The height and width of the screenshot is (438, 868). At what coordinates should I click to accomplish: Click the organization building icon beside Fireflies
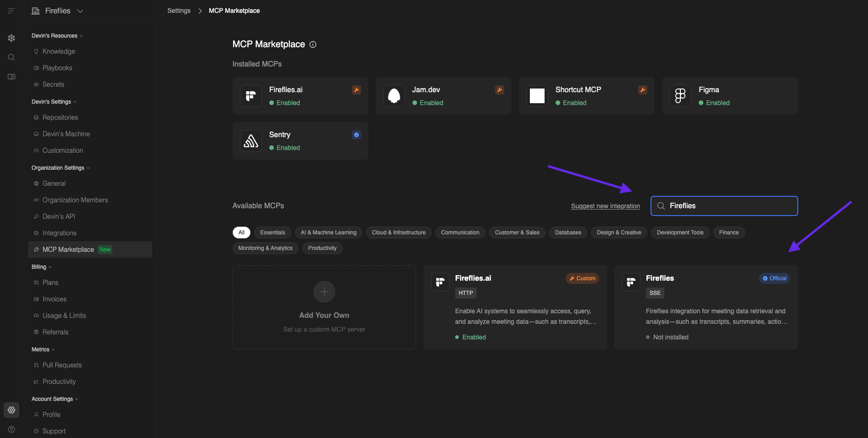(35, 11)
